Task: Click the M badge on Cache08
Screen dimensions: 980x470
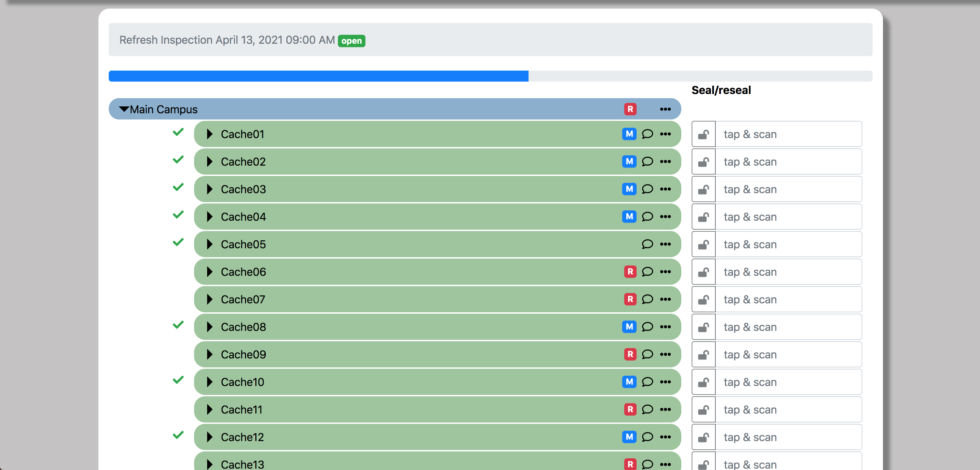Action: (629, 327)
